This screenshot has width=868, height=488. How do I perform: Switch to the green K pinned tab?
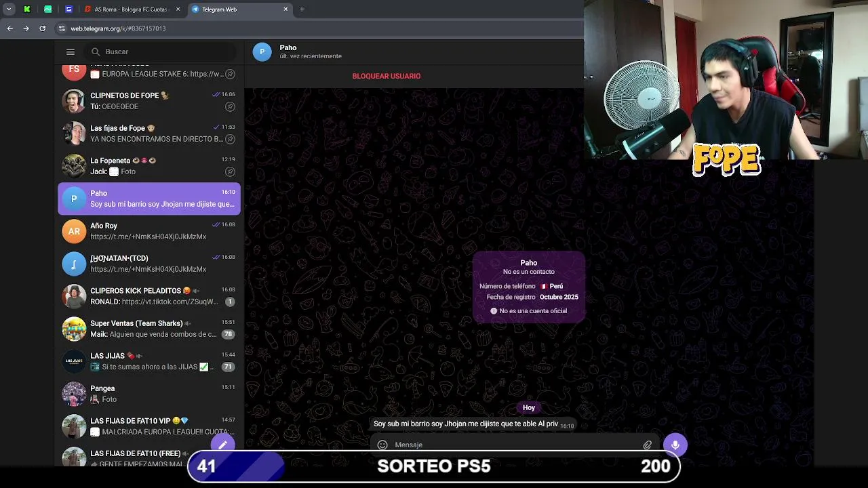click(27, 9)
